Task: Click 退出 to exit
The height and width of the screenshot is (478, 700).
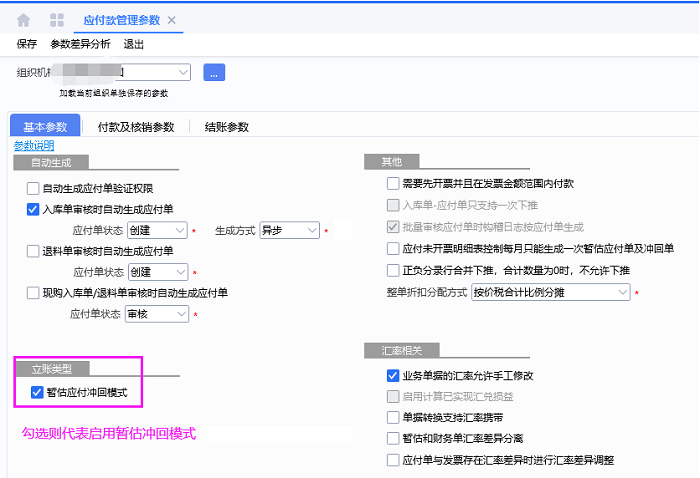Action: tap(133, 44)
